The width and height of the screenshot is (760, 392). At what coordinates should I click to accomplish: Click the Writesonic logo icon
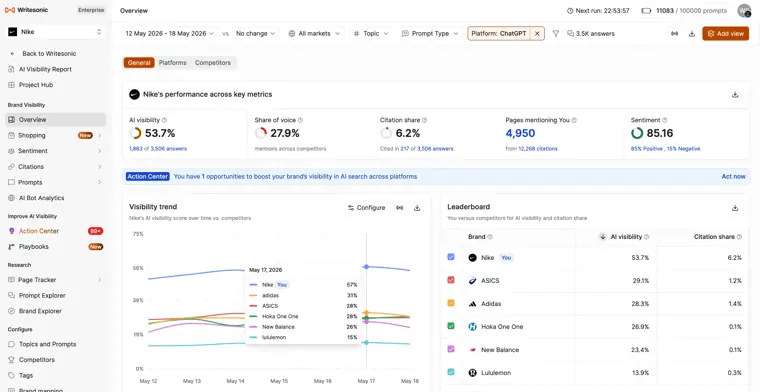point(9,10)
